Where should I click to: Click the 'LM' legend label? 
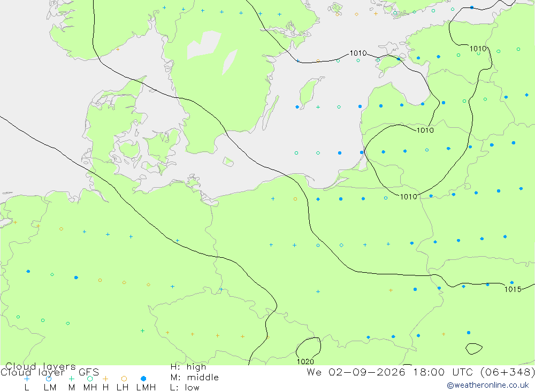pyautogui.click(x=50, y=388)
